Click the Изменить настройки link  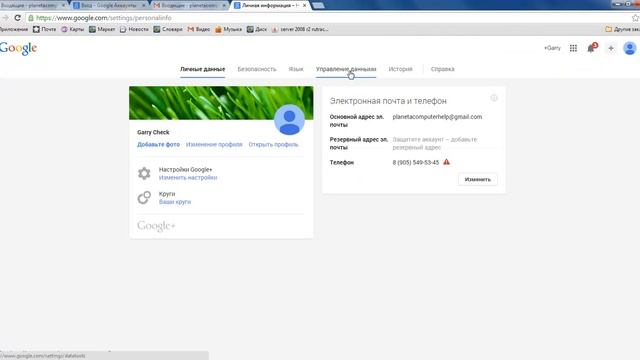coord(188,178)
